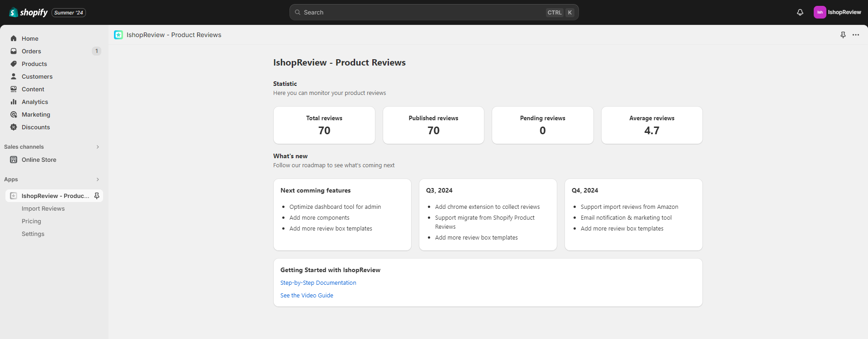This screenshot has width=868, height=339.
Task: Click the Total reviews card
Action: click(324, 125)
